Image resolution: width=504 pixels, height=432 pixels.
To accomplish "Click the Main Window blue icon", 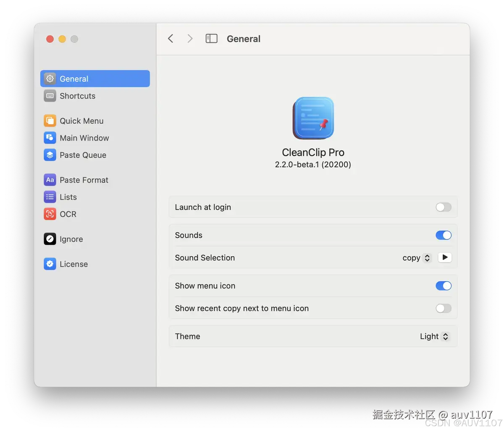I will pos(50,138).
